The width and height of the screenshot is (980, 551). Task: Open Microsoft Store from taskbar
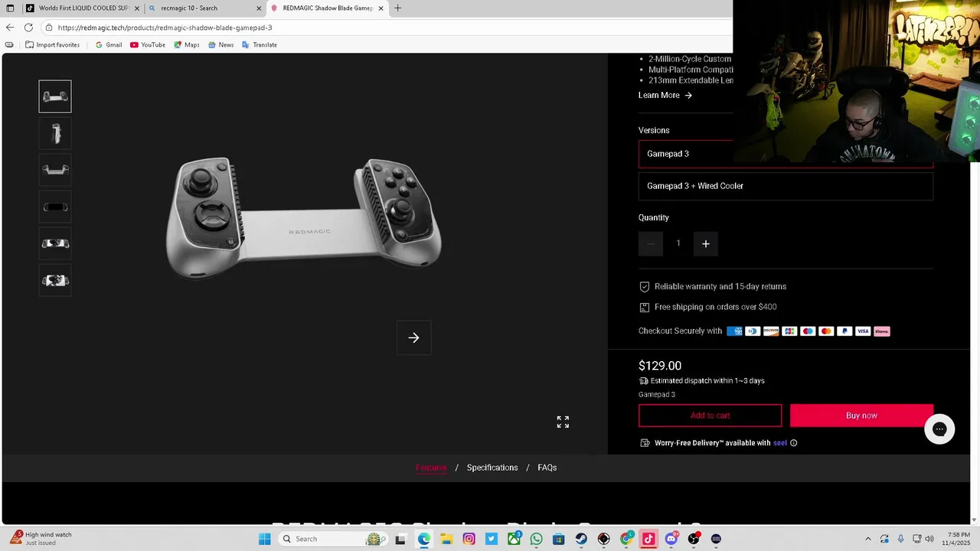tap(559, 539)
